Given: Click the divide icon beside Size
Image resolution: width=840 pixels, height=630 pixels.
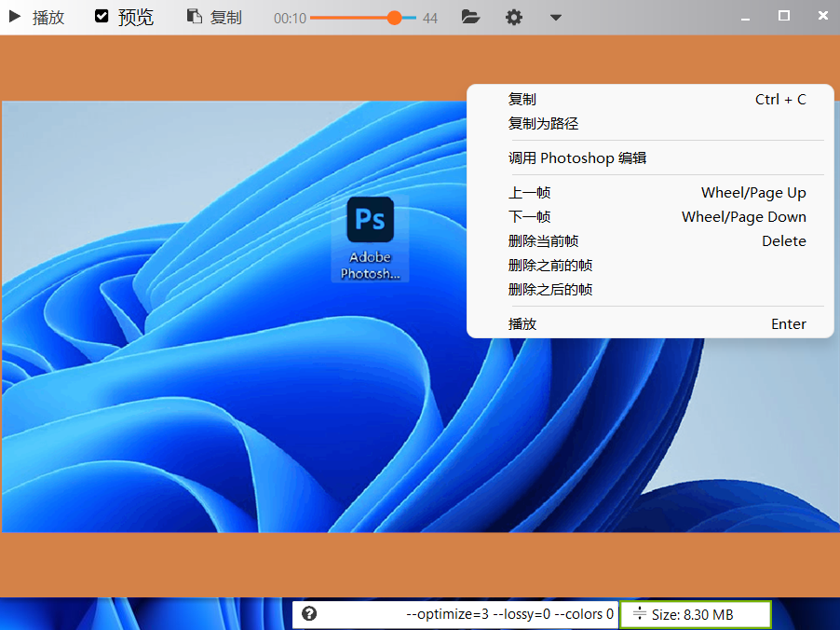Looking at the screenshot, I should pyautogui.click(x=640, y=614).
